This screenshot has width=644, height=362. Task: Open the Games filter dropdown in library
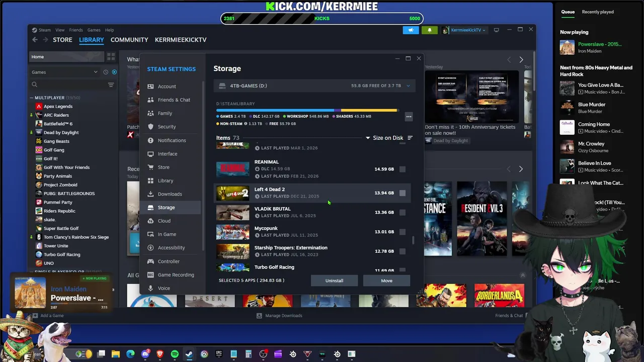coord(64,72)
